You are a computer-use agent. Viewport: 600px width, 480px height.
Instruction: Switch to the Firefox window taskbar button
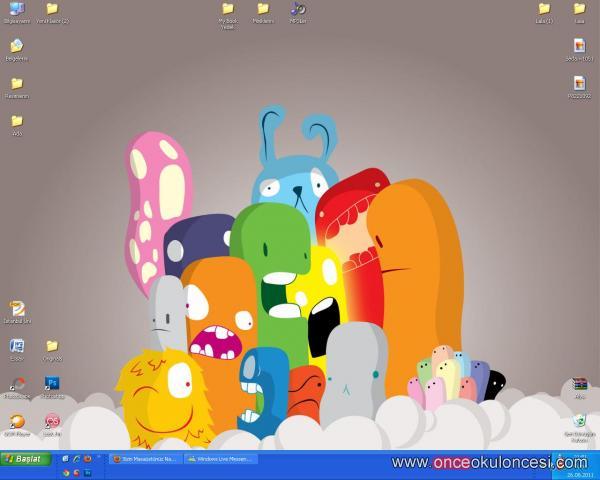click(145, 459)
